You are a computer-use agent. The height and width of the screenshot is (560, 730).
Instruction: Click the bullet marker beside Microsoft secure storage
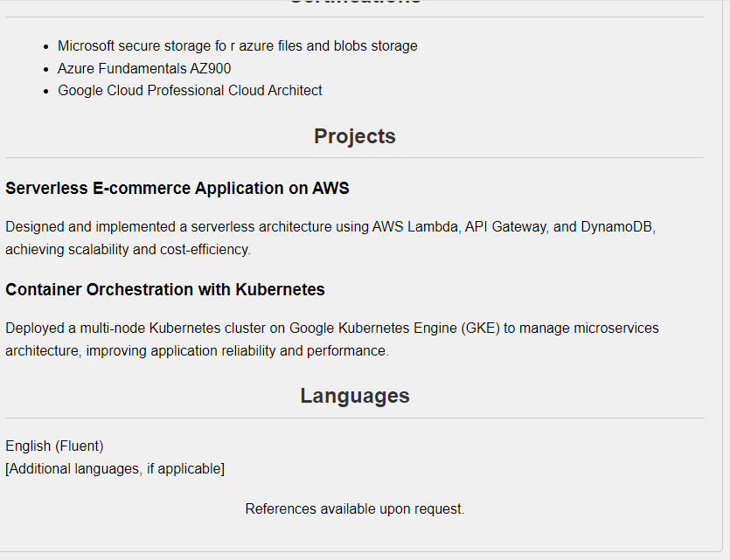45,46
